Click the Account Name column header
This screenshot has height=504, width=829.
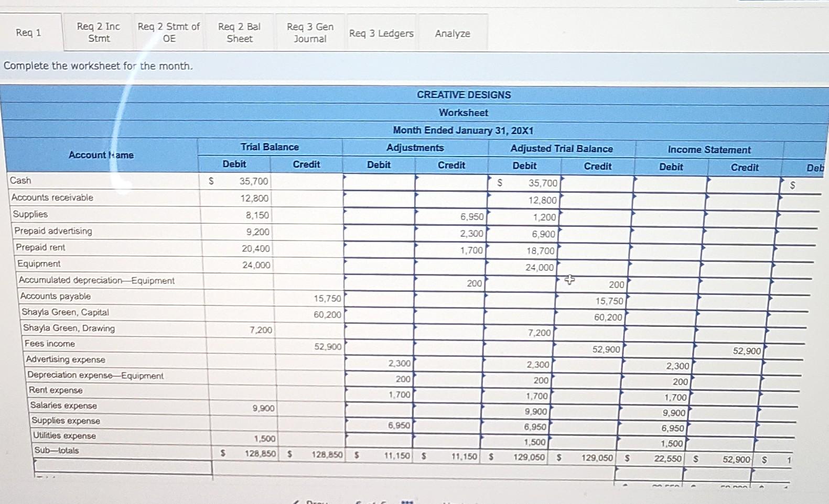[x=101, y=155]
